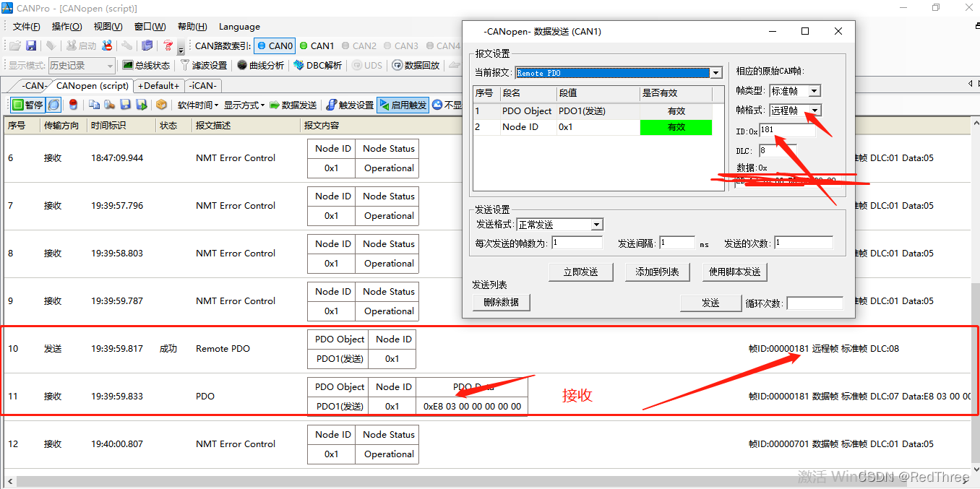Click the copy icon in CANopen toolbar
Screen dimensions: 980x489
(x=94, y=105)
